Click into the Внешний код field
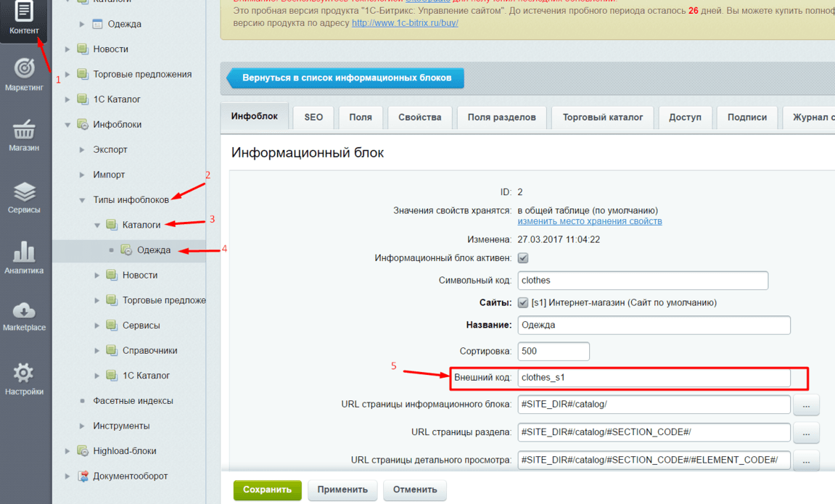Viewport: 835px width, 504px height. click(653, 378)
